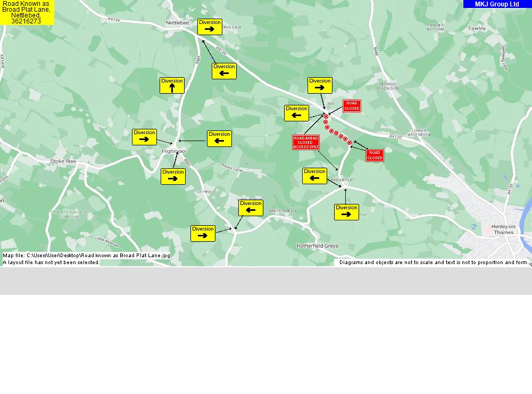Click the map file path text
Screen dimensions: 532x394
coord(86,256)
